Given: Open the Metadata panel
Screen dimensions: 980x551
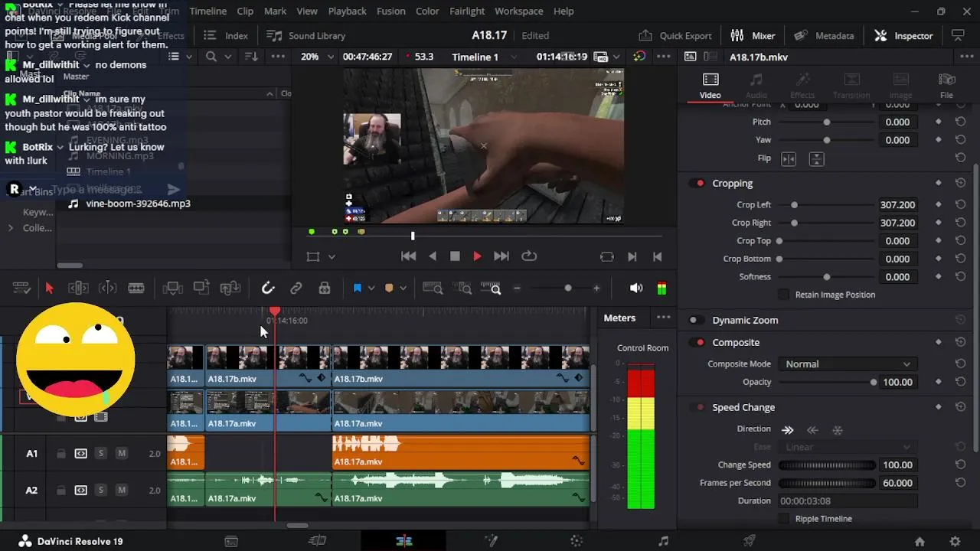Looking at the screenshot, I should click(824, 36).
